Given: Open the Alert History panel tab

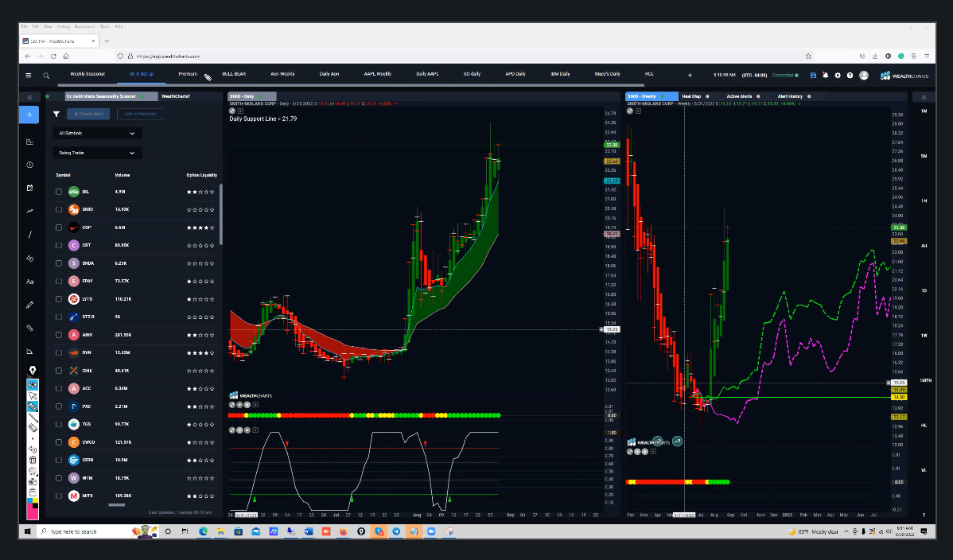Looking at the screenshot, I should [x=790, y=96].
